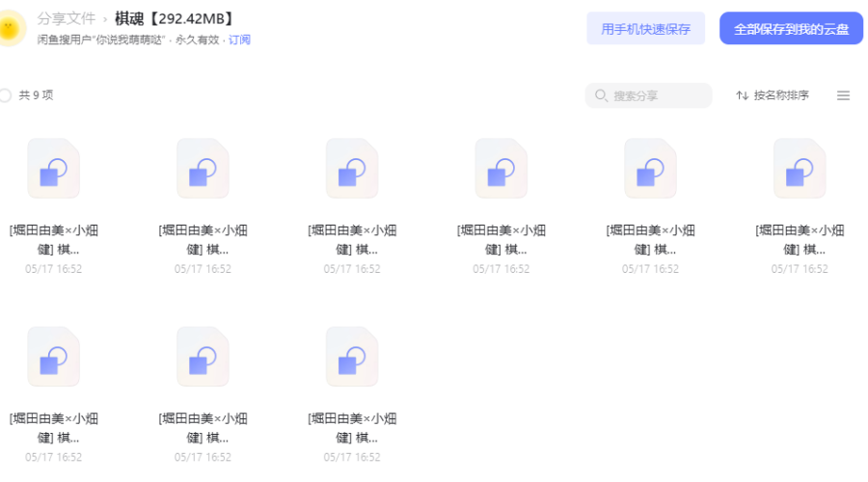Screen dimensions: 868x482
Task: Open the third file icon in top row
Action: (x=352, y=169)
